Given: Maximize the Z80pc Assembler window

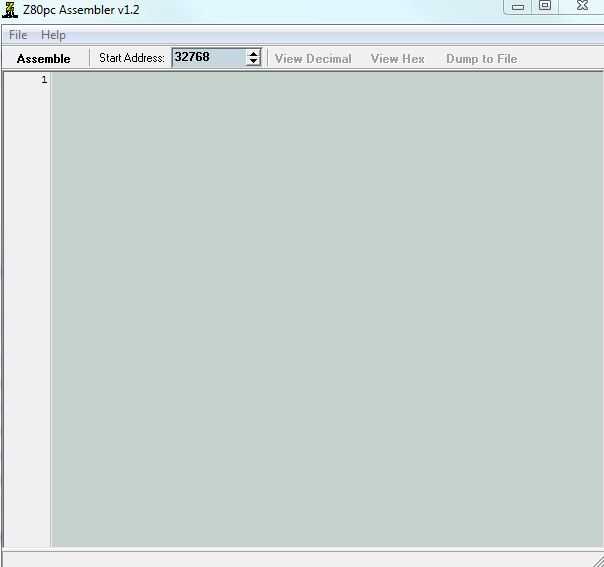Looking at the screenshot, I should point(545,6).
